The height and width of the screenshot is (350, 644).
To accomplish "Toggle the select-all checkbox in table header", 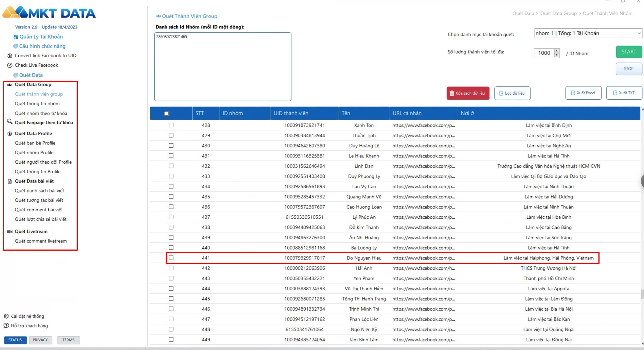I will click(167, 113).
